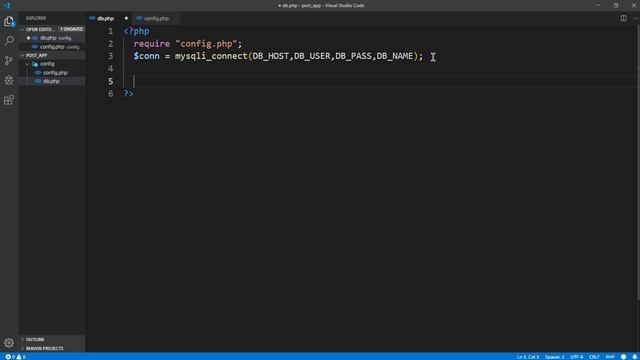
Task: Click line number 6 in gutter
Action: pyautogui.click(x=111, y=93)
